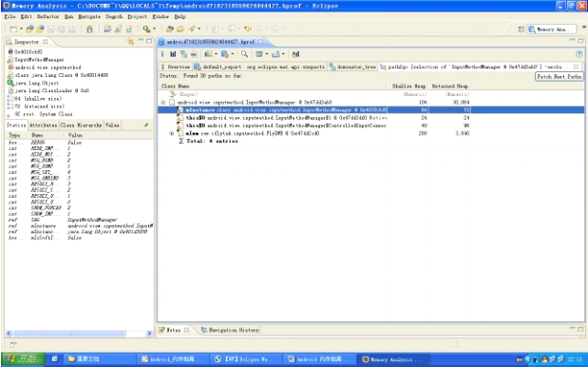The width and height of the screenshot is (588, 367).
Task: Click the Acquire Heap Dump toolbar icon
Action: (40, 29)
